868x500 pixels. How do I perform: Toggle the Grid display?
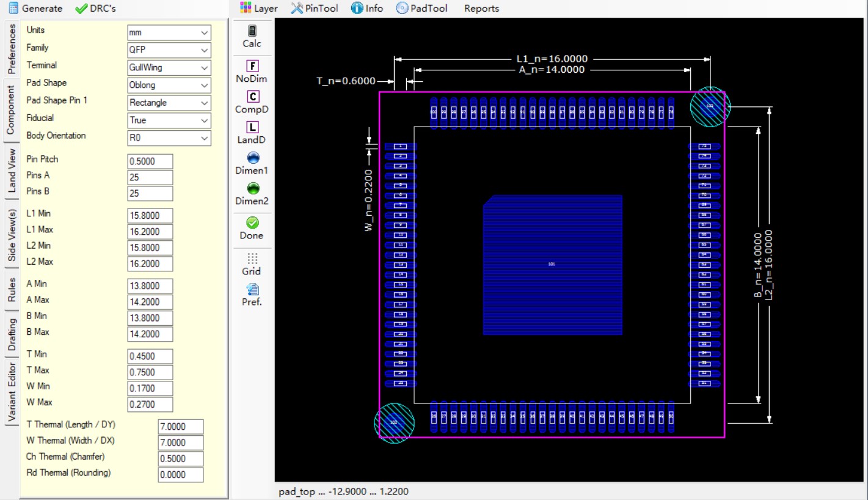click(x=252, y=262)
